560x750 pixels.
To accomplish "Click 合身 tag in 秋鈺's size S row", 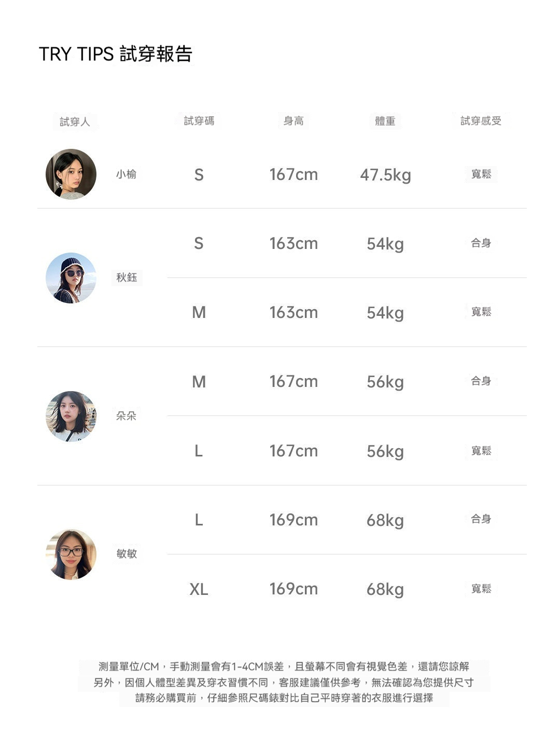I will tap(481, 243).
